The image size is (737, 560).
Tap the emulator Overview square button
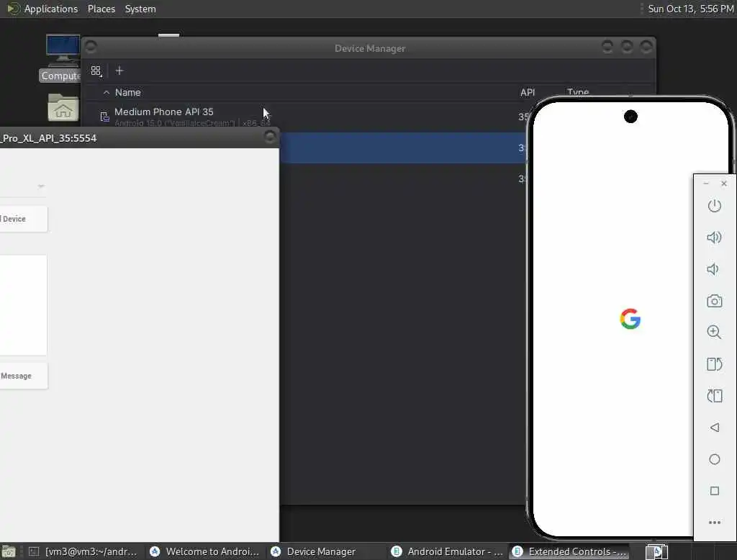(x=715, y=491)
